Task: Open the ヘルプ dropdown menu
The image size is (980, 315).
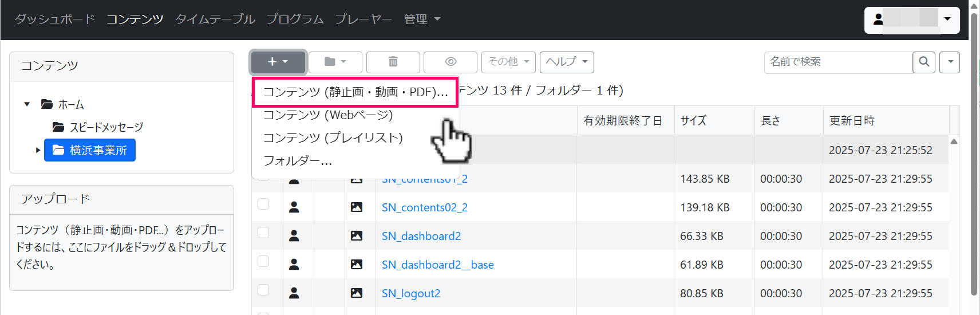Action: point(566,62)
